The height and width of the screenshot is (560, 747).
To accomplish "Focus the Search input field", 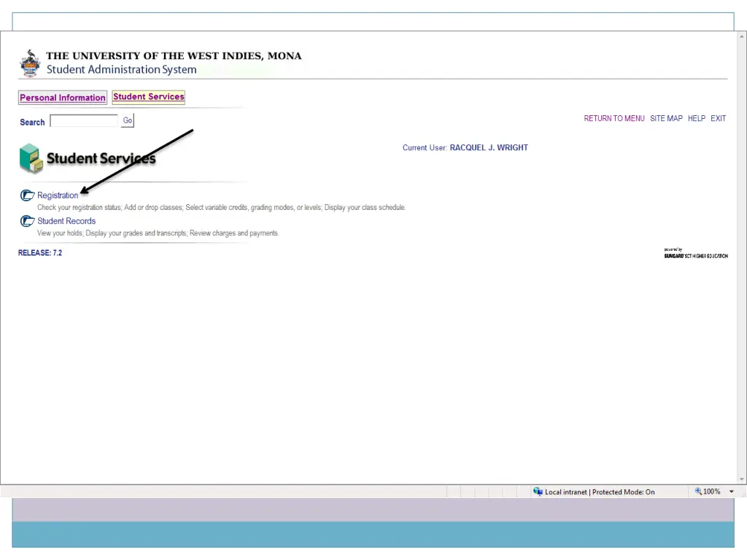I will [84, 121].
